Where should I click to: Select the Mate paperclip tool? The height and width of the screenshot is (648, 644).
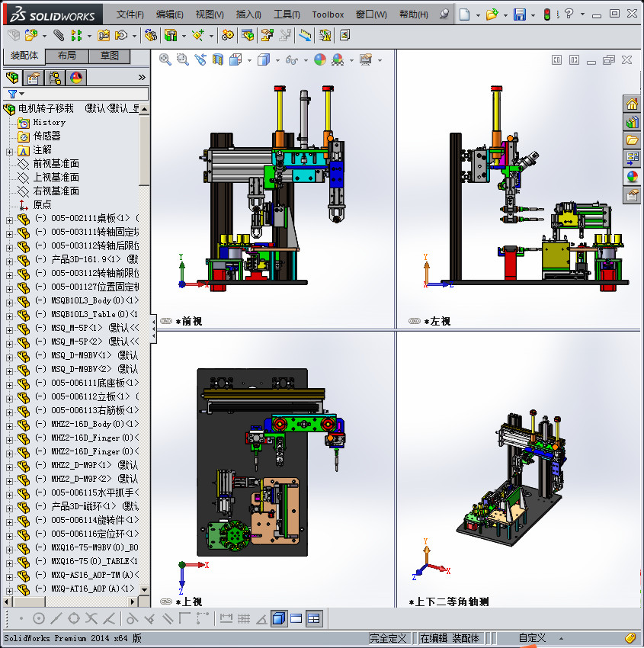(59, 36)
